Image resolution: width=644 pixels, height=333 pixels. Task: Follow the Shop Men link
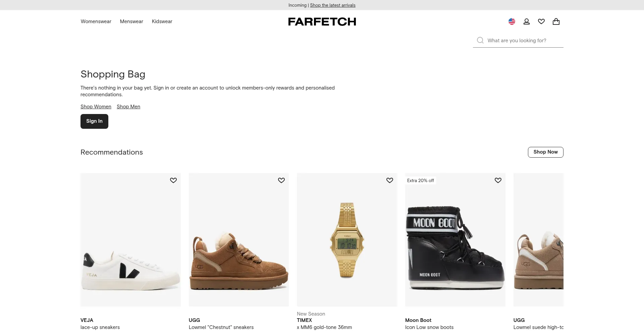pyautogui.click(x=128, y=107)
